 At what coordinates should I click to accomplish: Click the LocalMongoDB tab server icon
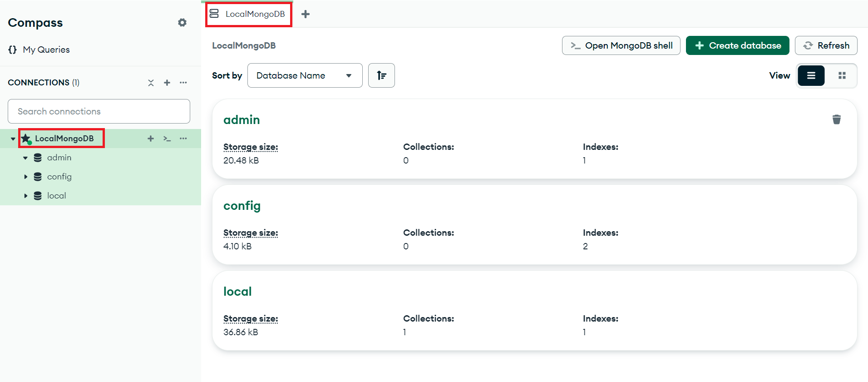(x=214, y=14)
